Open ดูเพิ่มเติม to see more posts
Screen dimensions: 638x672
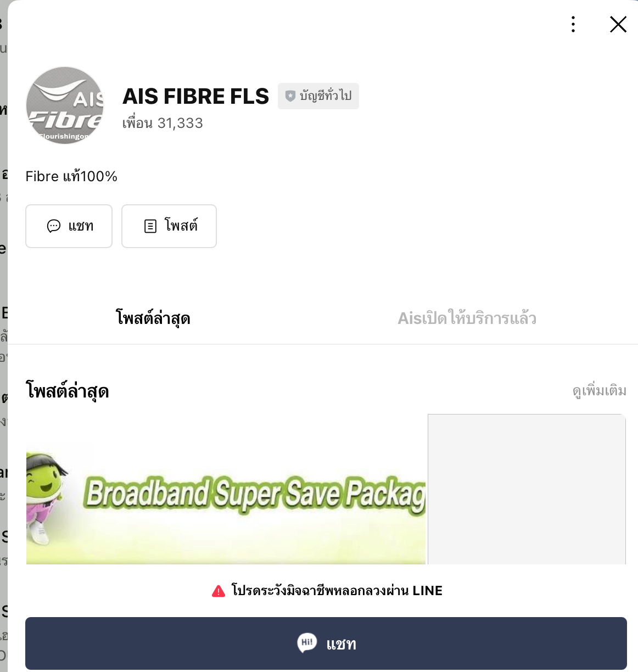600,391
